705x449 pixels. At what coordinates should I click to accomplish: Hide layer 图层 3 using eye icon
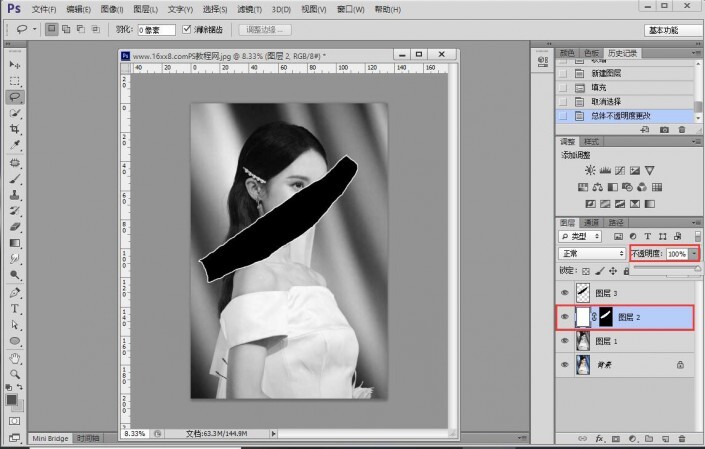[566, 294]
